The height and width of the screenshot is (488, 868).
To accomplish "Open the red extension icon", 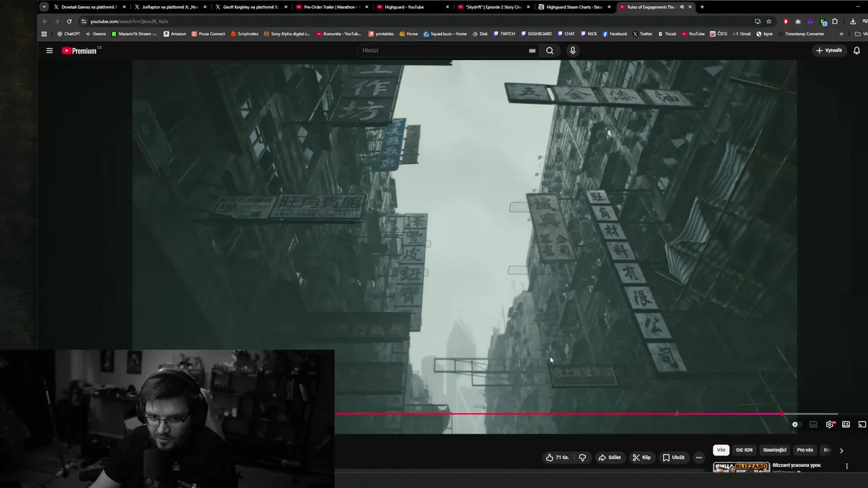I will click(x=786, y=21).
